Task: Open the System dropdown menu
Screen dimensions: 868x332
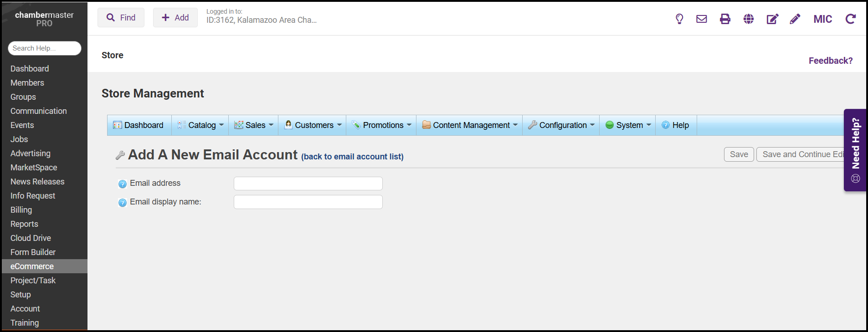Action: point(627,125)
